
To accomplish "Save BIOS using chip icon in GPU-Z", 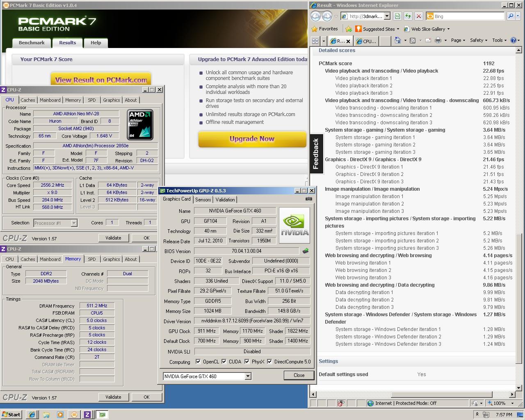I will pyautogui.click(x=305, y=251).
